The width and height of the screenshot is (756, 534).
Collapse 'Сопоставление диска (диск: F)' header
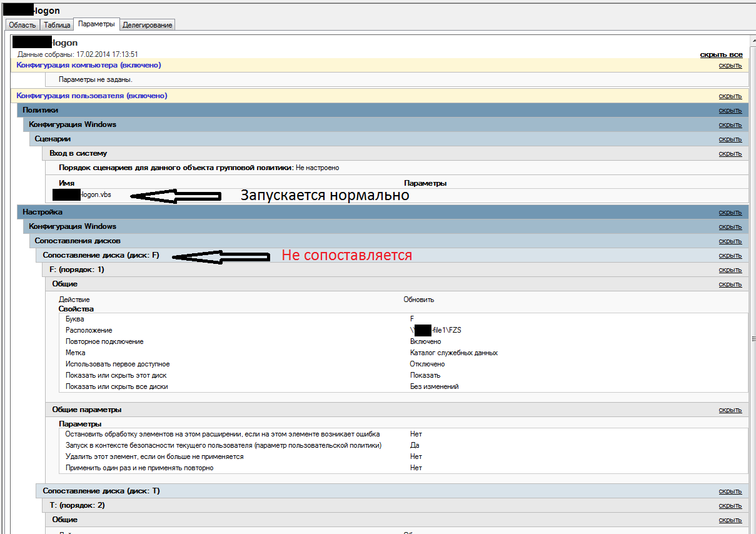[101, 255]
